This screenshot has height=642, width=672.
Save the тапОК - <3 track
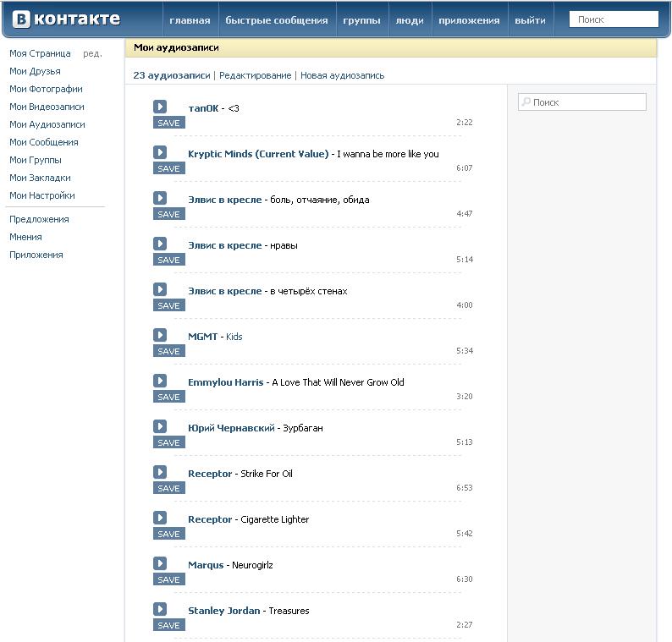pos(169,123)
